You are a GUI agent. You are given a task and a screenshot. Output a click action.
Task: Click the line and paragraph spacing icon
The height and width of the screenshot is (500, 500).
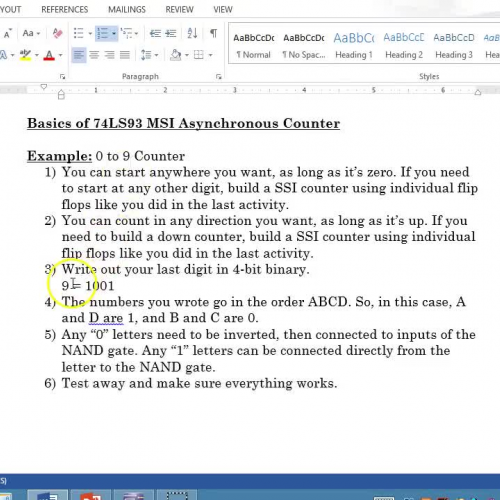tap(146, 55)
